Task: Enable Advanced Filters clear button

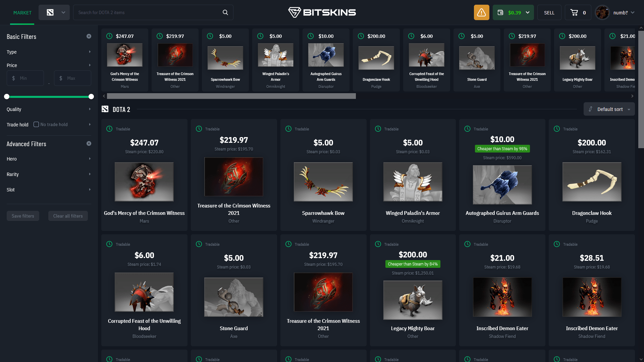Action: tap(89, 143)
